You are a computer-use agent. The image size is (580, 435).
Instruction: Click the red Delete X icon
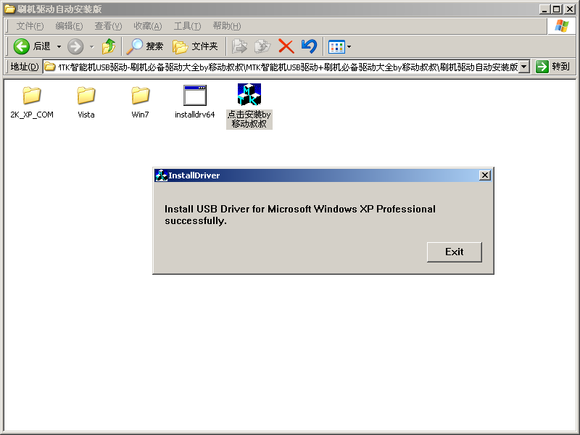pos(286,47)
